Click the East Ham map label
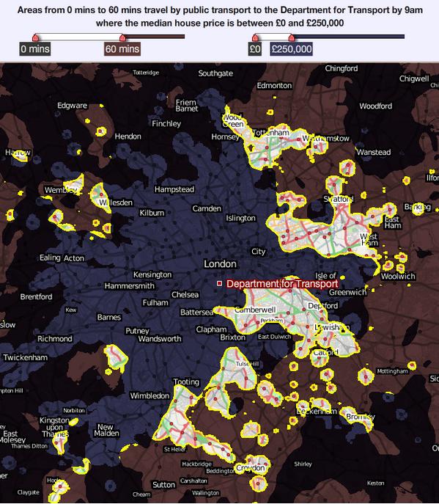Viewport: 439px width, 504px height. (x=393, y=222)
